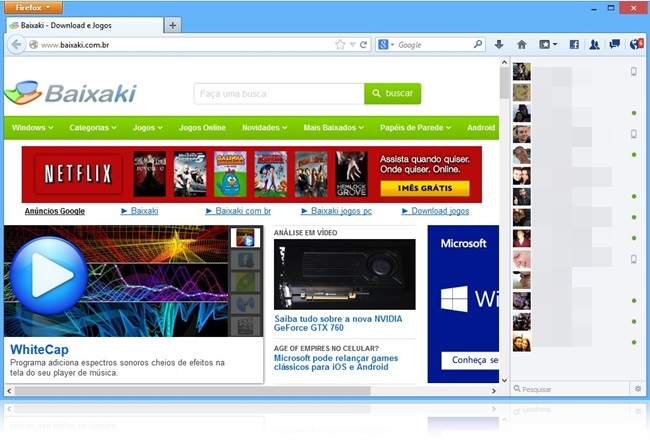Open a new tab with plus button
The height and width of the screenshot is (440, 650).
pos(172,25)
